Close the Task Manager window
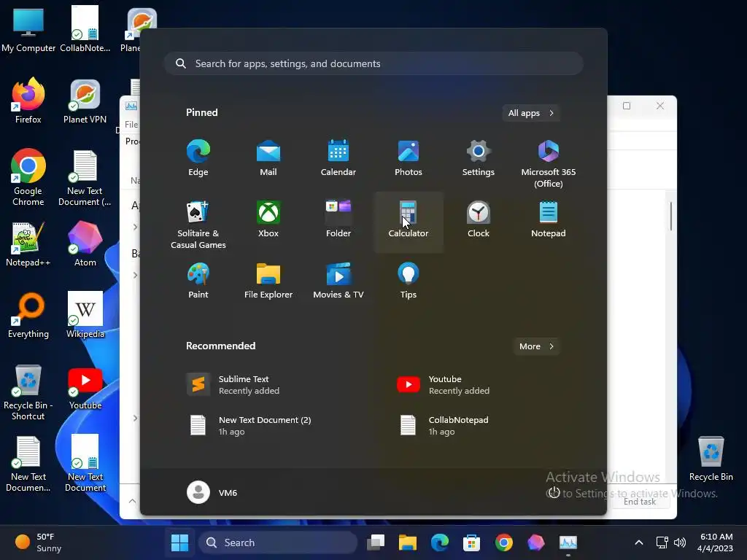The width and height of the screenshot is (747, 560). click(659, 106)
